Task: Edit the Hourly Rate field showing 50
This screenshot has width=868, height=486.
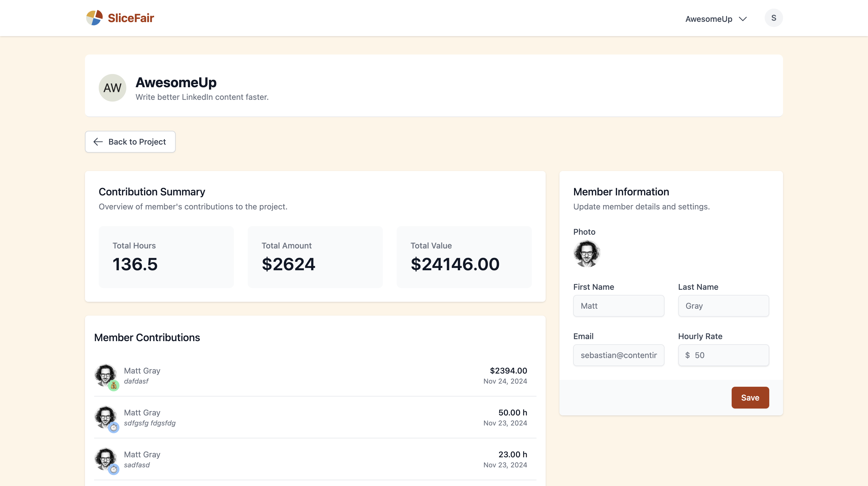Action: coord(728,355)
